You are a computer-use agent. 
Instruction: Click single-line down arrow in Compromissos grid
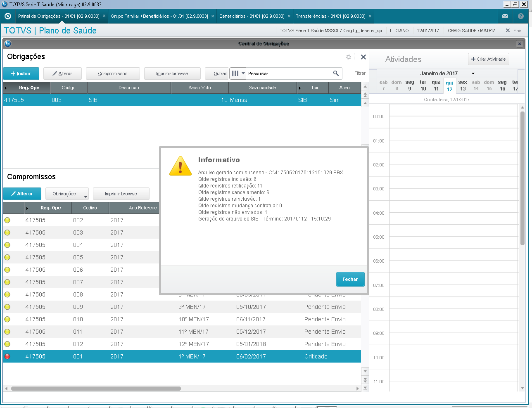[365, 371]
